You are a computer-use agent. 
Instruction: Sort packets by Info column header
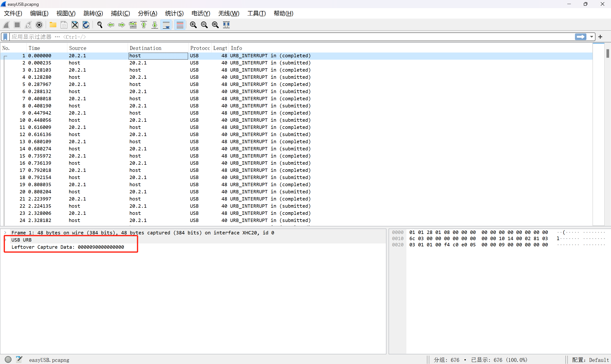[411, 48]
